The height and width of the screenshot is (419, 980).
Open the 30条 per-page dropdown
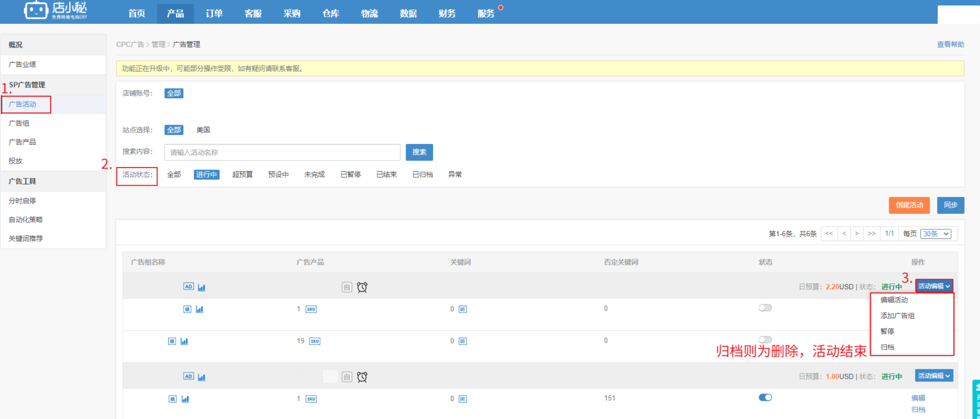tap(936, 234)
